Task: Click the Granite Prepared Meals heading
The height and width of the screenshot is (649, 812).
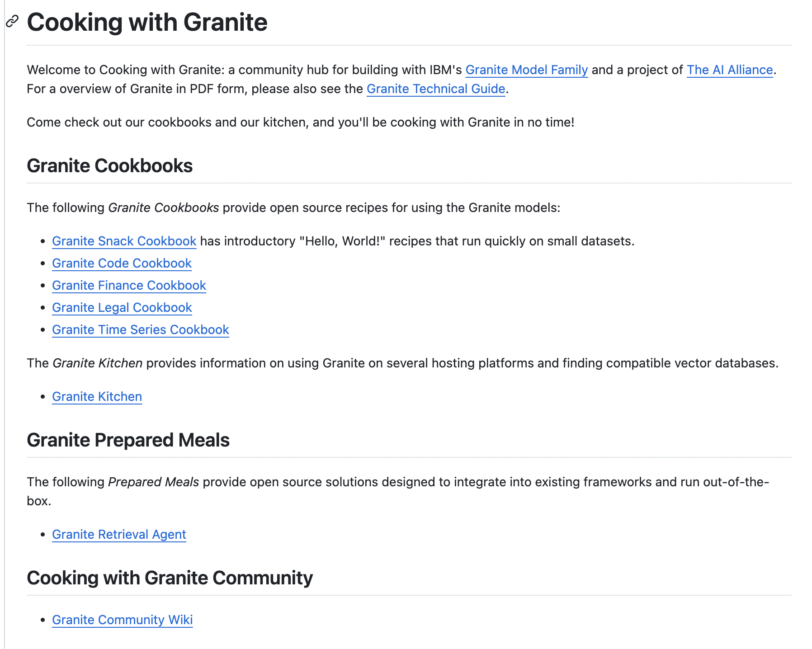Action: tap(128, 440)
